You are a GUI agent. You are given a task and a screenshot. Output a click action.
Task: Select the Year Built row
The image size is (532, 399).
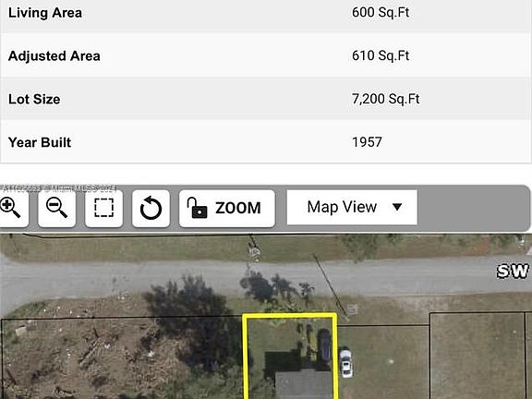266,142
